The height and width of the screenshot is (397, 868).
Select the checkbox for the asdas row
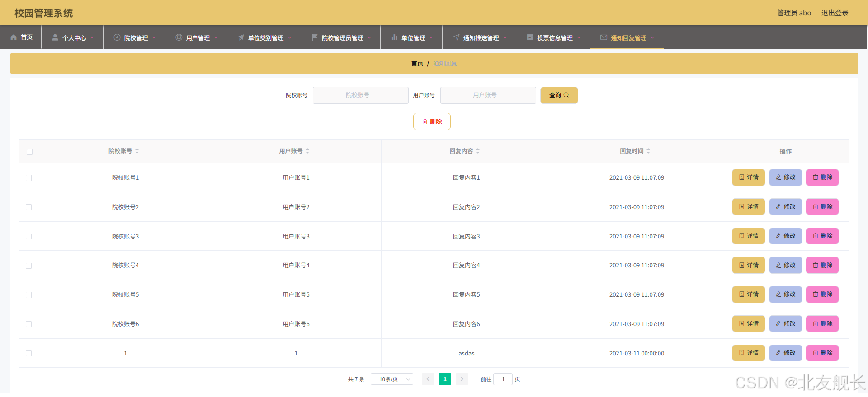click(x=29, y=353)
